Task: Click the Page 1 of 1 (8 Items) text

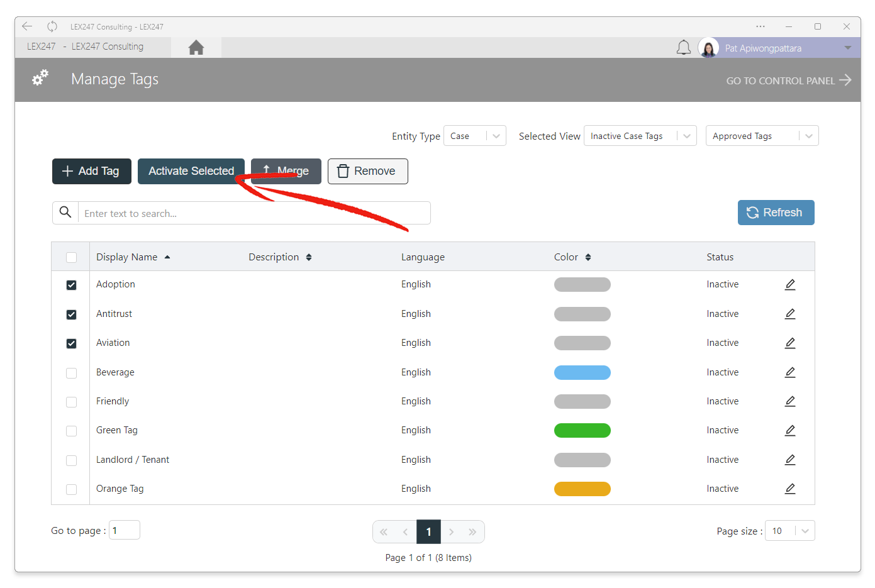Action: pyautogui.click(x=428, y=558)
